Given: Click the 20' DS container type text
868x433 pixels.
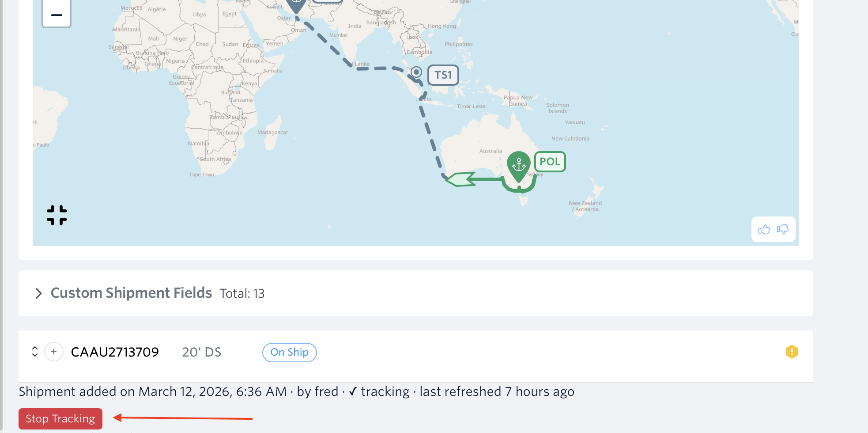Looking at the screenshot, I should 201,352.
